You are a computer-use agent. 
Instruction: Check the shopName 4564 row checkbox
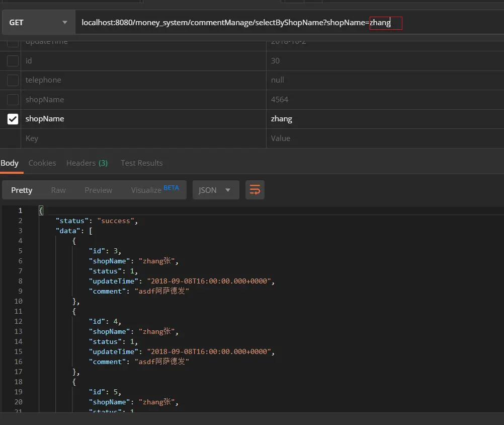tap(13, 99)
